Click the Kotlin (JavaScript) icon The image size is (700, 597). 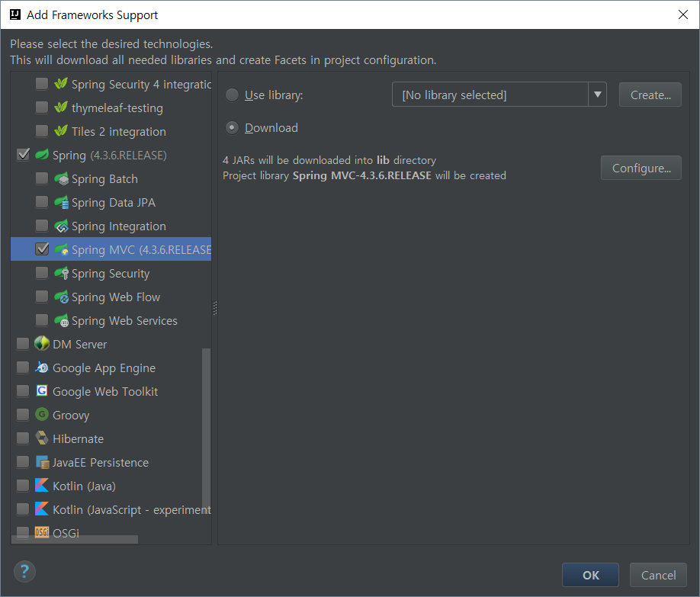(42, 509)
